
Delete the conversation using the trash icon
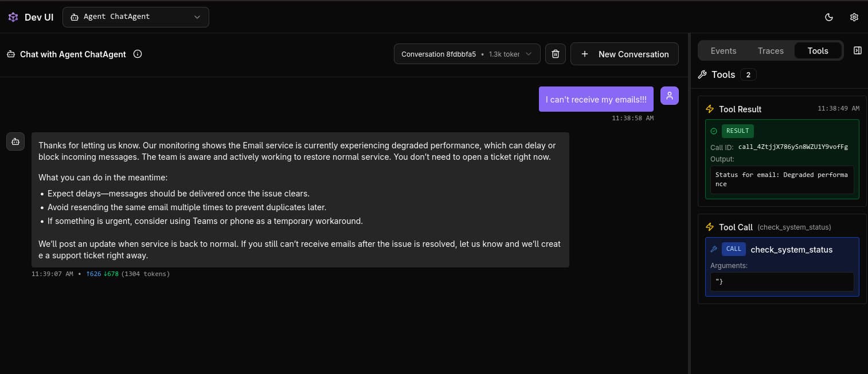point(555,53)
